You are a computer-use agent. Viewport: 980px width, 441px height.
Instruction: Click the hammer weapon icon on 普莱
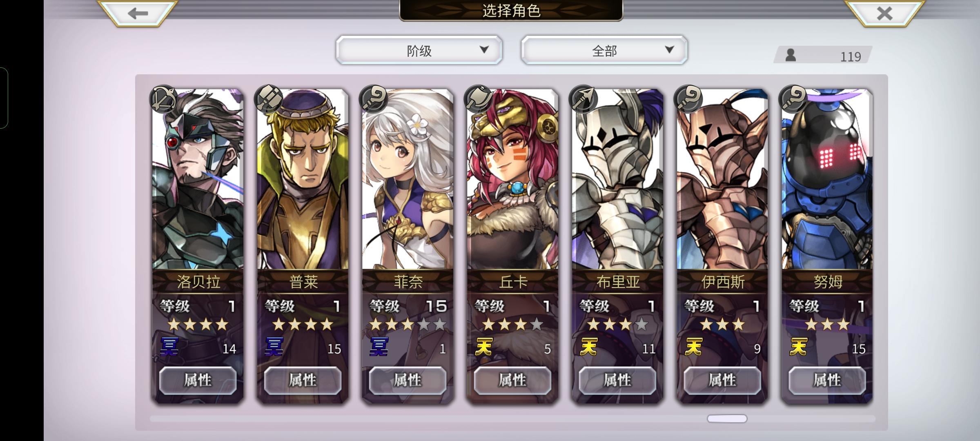click(x=268, y=99)
